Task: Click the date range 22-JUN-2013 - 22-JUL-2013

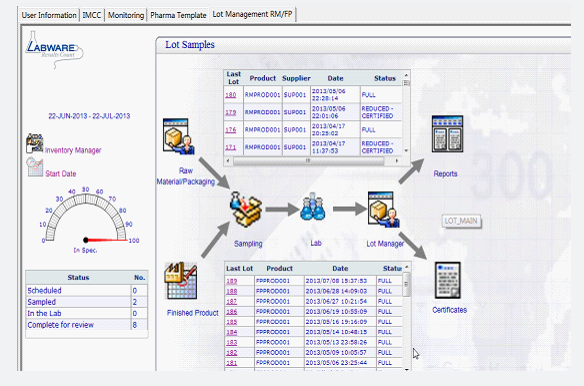Action: 89,116
